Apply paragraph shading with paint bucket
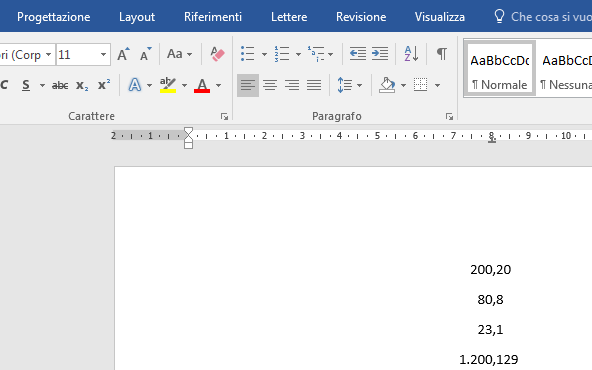Image resolution: width=592 pixels, height=370 pixels. point(387,85)
